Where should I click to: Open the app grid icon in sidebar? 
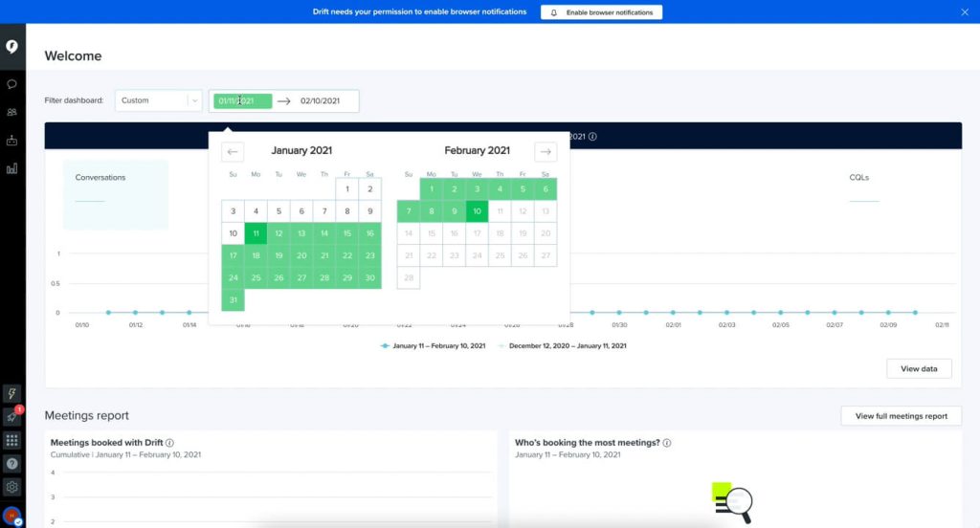(12, 440)
